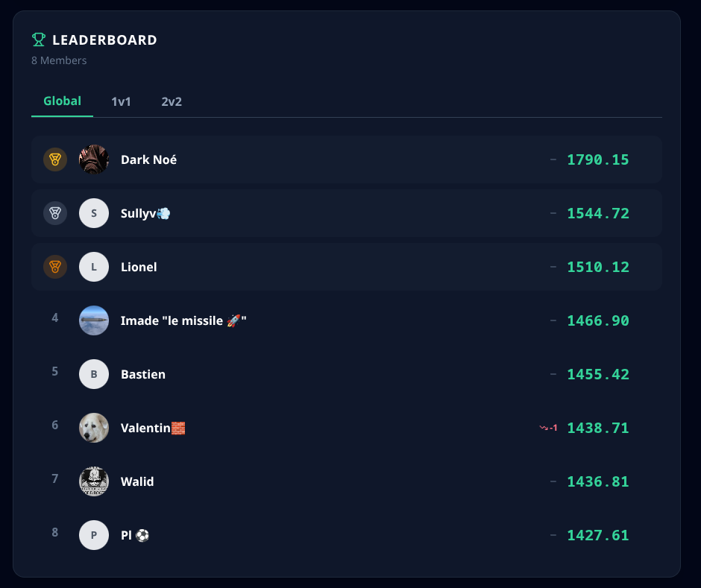Image resolution: width=701 pixels, height=588 pixels.
Task: Click Pl's letter P avatar
Action: click(x=94, y=535)
